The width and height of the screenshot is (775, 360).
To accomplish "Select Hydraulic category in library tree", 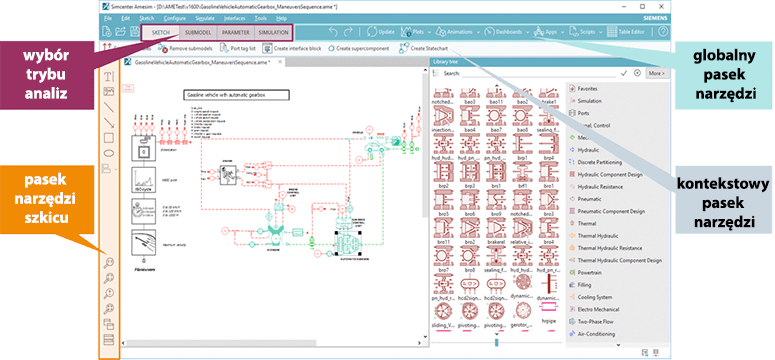I will point(588,149).
